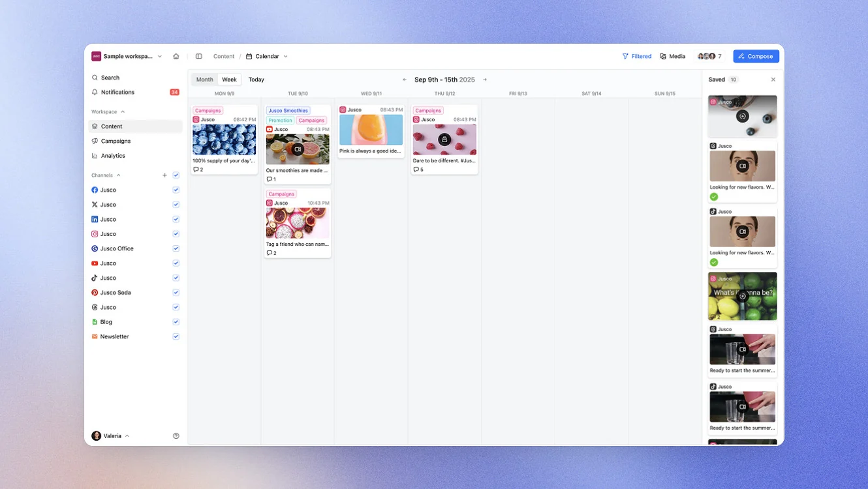Image resolution: width=868 pixels, height=489 pixels.
Task: Go to the home icon
Action: pyautogui.click(x=176, y=56)
